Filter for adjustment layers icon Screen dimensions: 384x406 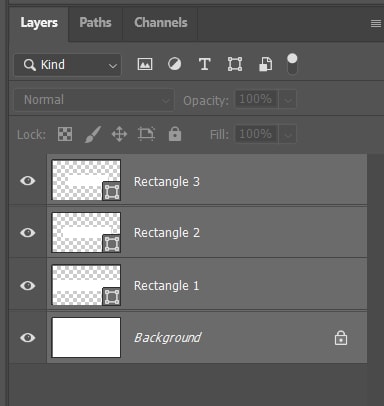pyautogui.click(x=175, y=64)
